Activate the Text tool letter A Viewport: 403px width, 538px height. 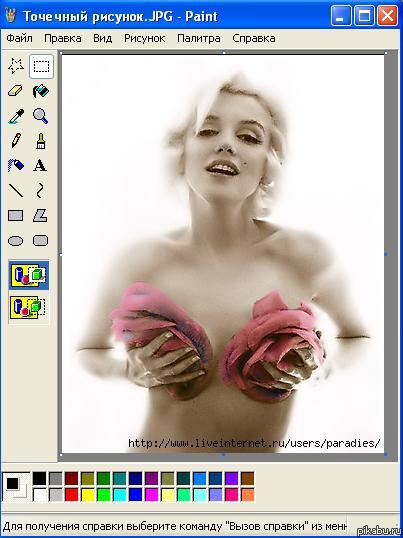point(41,166)
